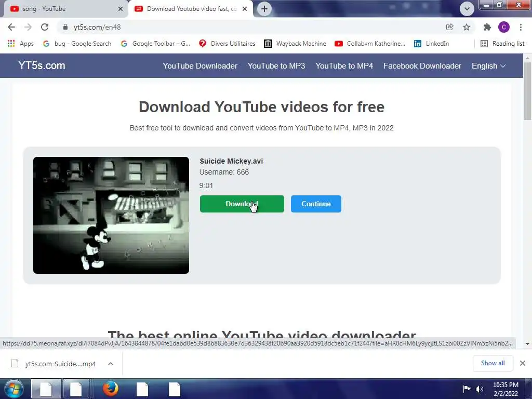
Task: Open a new tab with plus button
Action: pyautogui.click(x=264, y=9)
